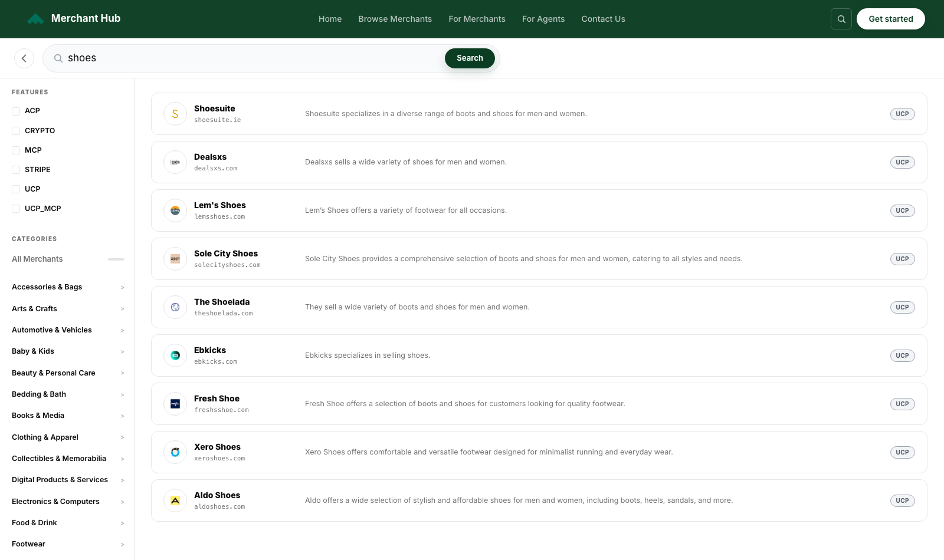Click the green Search button
The image size is (944, 560).
pos(470,58)
